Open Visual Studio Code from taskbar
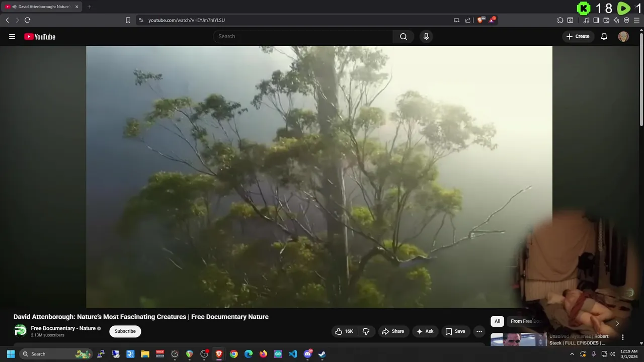Viewport: 644px width, 362px height. tap(293, 354)
